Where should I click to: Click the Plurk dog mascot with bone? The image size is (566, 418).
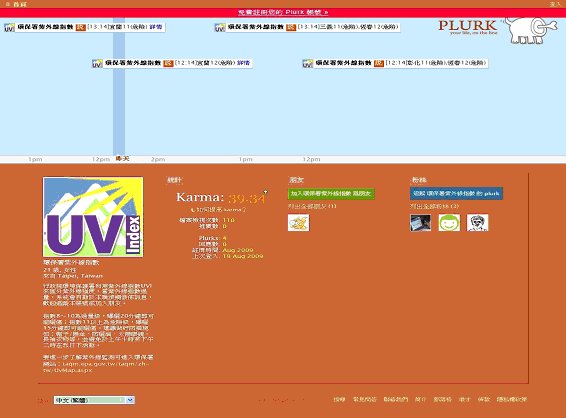coord(530,30)
